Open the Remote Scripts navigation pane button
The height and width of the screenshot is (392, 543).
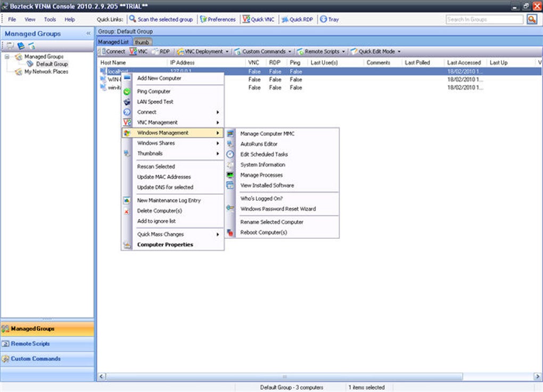click(47, 344)
